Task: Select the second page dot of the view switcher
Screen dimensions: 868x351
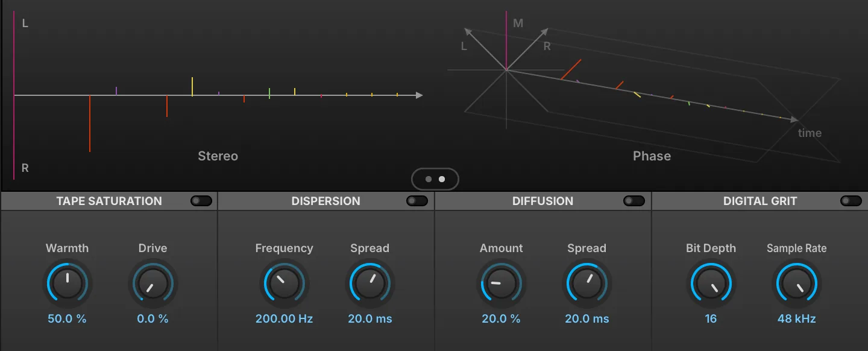Action: pos(442,179)
